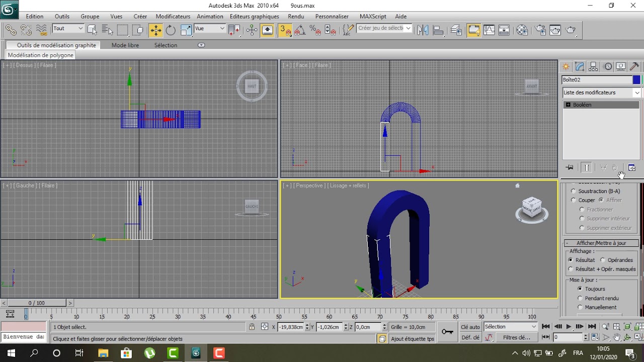Select the Couper operation radio
The width and height of the screenshot is (644, 362).
tap(573, 200)
